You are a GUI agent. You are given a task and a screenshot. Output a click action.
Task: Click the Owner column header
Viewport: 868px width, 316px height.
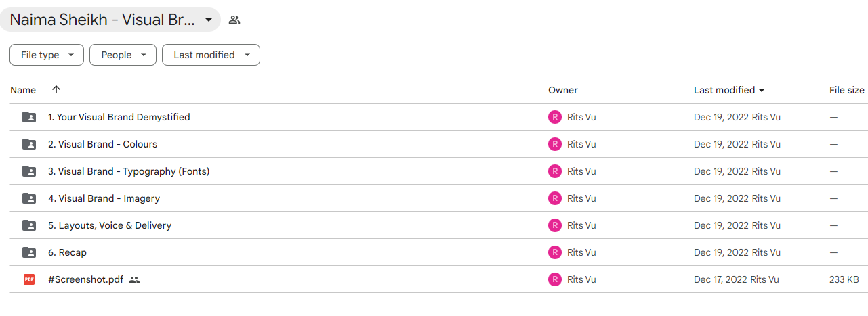(563, 90)
